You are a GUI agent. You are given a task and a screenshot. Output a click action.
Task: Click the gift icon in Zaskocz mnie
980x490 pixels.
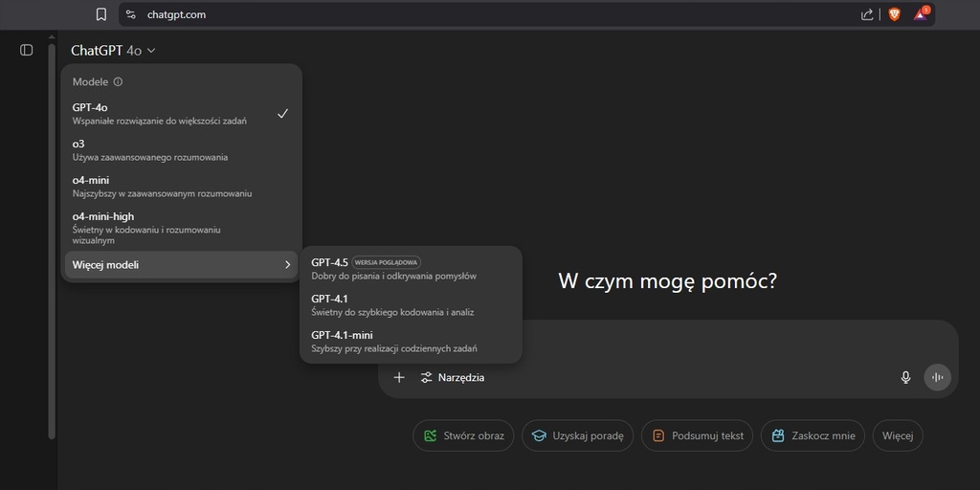tap(777, 435)
